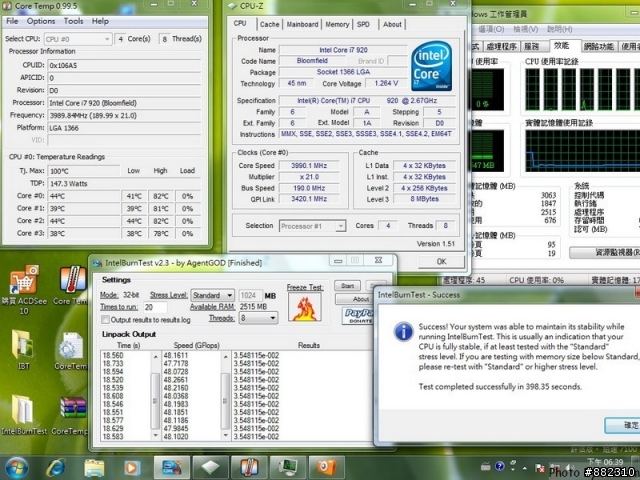Screen dimensions: 640x480
Task: Click the blue help icon in system tray
Action: coord(499,466)
